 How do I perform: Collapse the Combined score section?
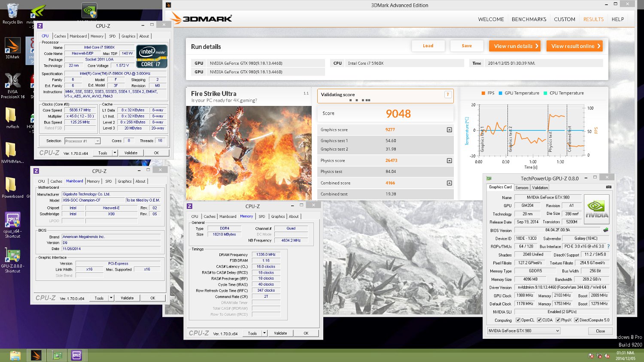tap(449, 183)
